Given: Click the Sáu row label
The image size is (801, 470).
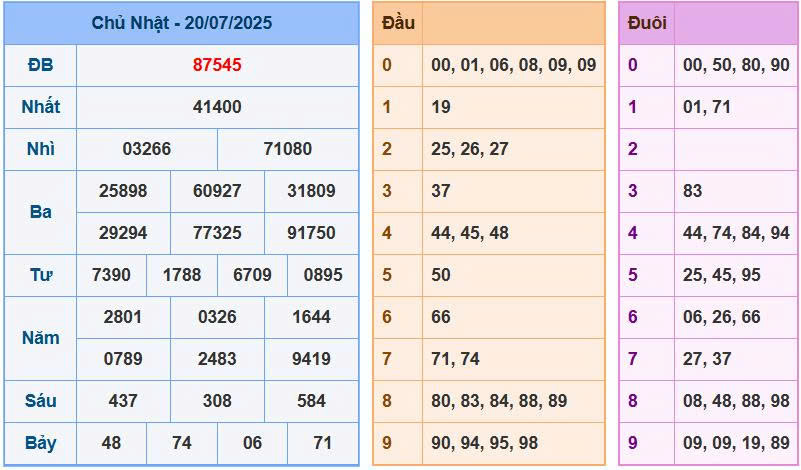Looking at the screenshot, I should point(40,400).
